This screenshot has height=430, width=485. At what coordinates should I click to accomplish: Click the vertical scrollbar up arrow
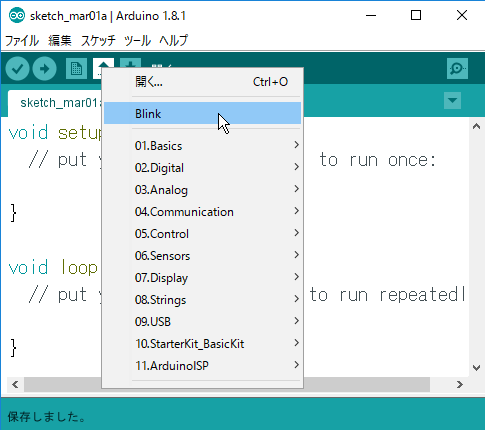[476, 126]
